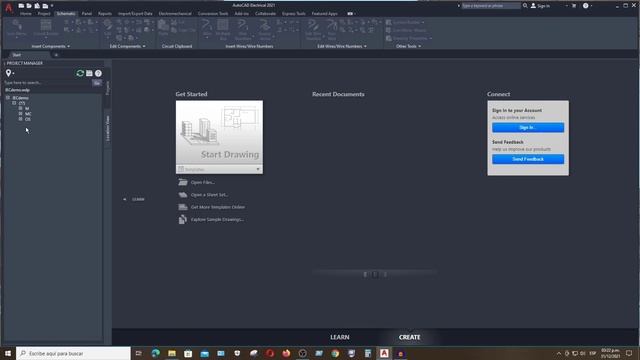Viewport: 640px width, 360px height.
Task: Open Firefox from the taskbar
Action: pyautogui.click(x=286, y=353)
